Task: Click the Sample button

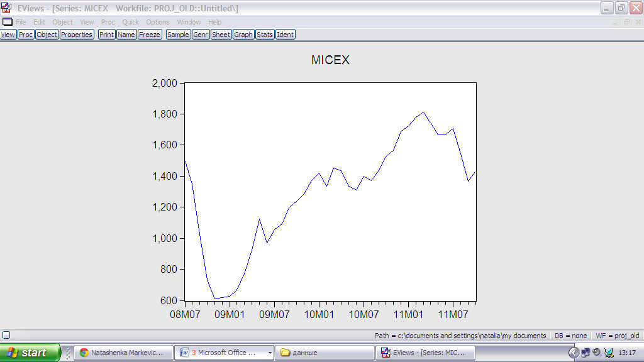Action: pyautogui.click(x=178, y=35)
